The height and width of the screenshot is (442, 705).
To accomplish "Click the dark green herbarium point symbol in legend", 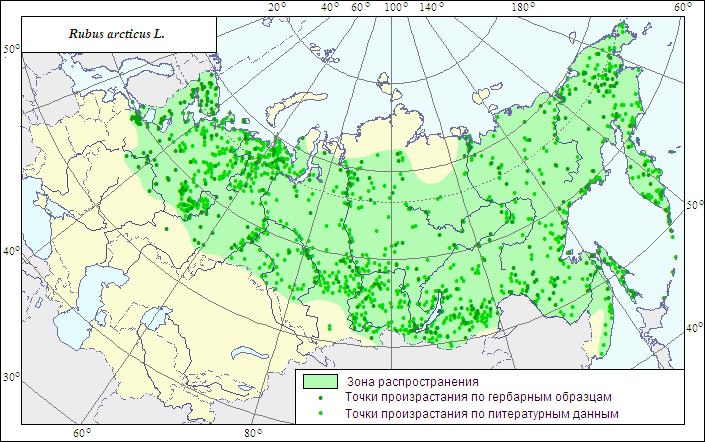I will pos(321,398).
